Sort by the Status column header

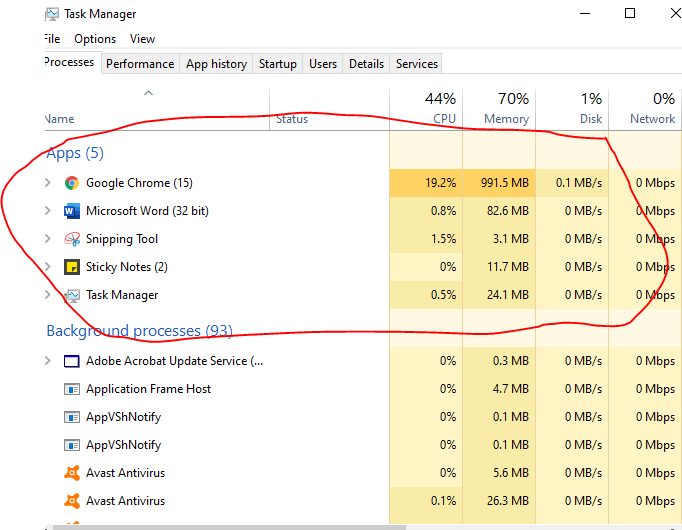pyautogui.click(x=329, y=110)
